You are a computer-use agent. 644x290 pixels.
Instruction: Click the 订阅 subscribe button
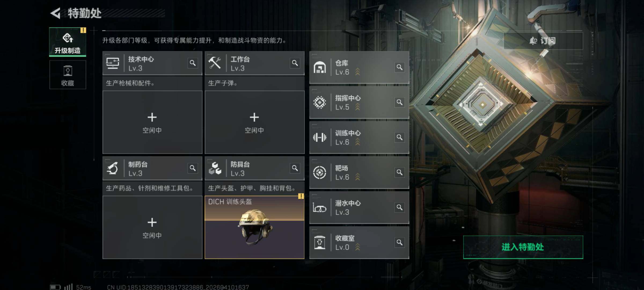[x=543, y=41]
